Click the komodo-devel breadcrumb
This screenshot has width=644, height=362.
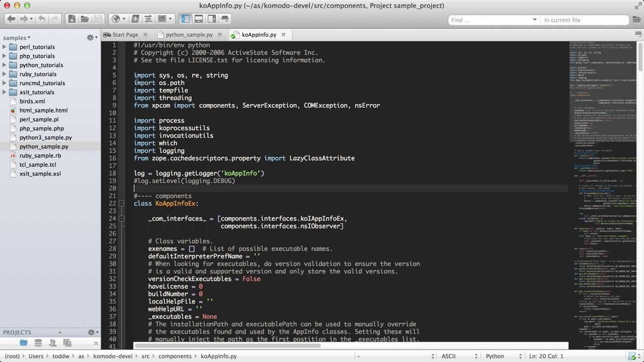point(113,356)
